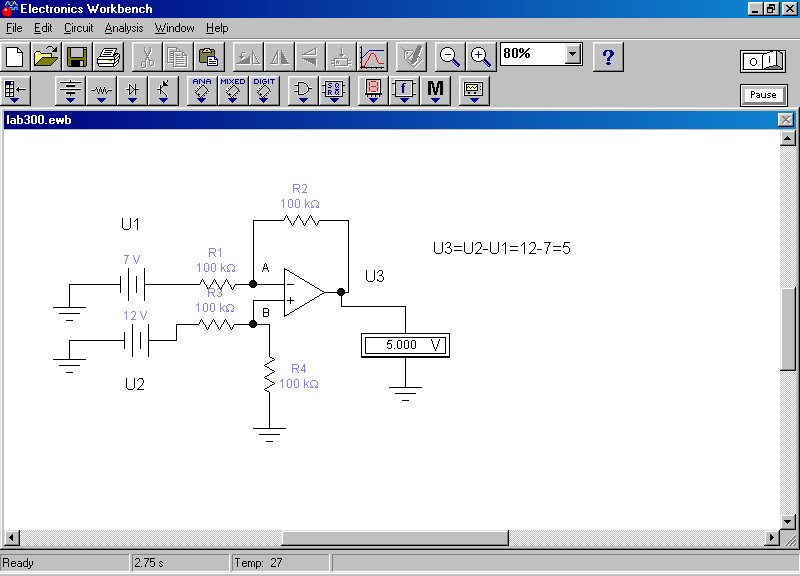Zoom out of the circuit
Screen dimensions: 800x576
point(449,57)
